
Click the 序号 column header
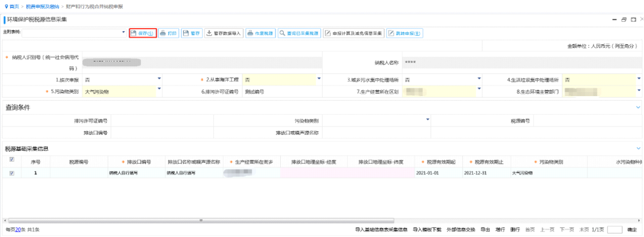click(x=35, y=162)
